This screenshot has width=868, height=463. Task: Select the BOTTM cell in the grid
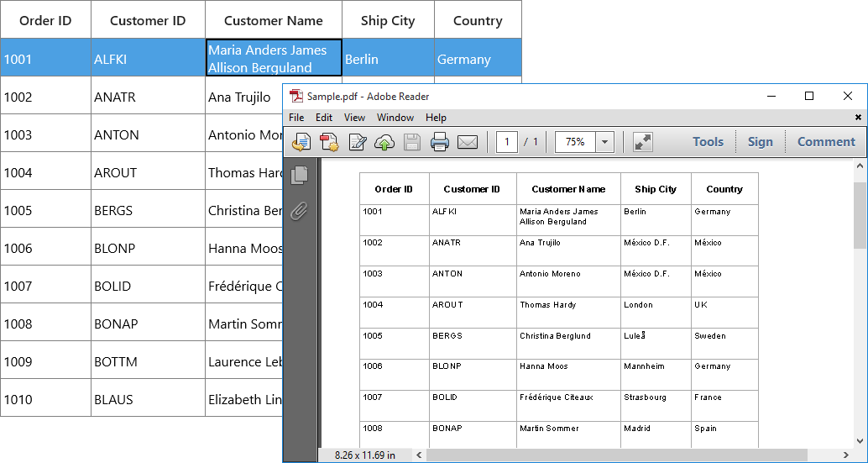(148, 360)
